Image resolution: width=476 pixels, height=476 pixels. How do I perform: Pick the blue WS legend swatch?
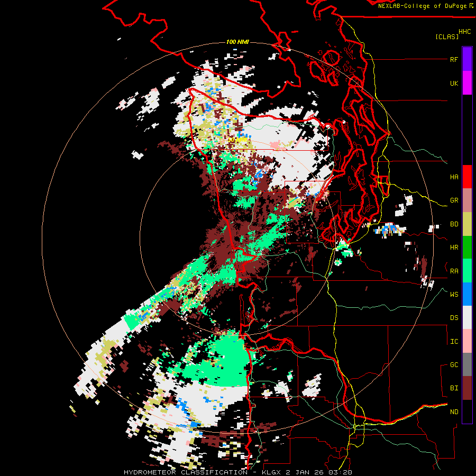[467, 295]
